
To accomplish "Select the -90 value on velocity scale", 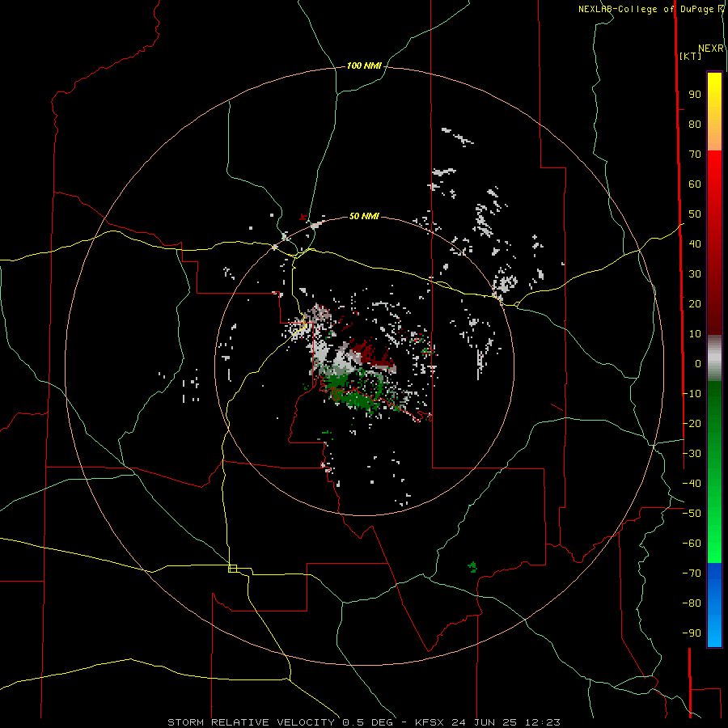I will click(x=692, y=633).
